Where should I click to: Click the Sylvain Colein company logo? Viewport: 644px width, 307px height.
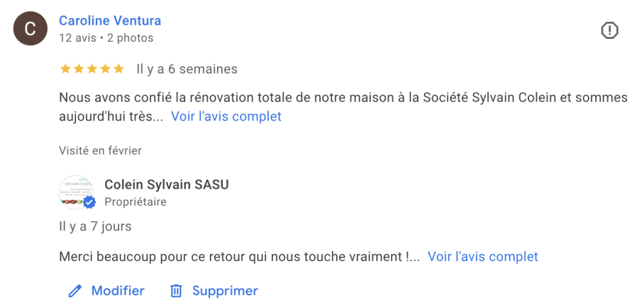(x=76, y=191)
